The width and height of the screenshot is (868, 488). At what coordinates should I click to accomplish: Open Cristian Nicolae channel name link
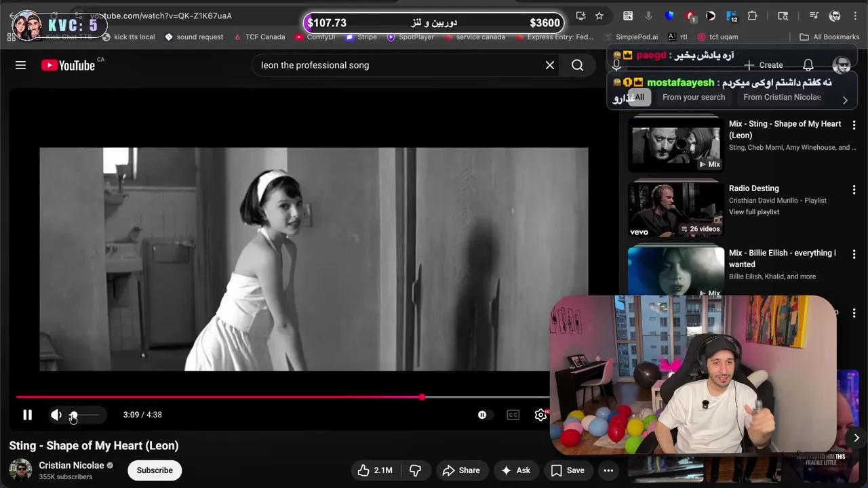pos(71,466)
